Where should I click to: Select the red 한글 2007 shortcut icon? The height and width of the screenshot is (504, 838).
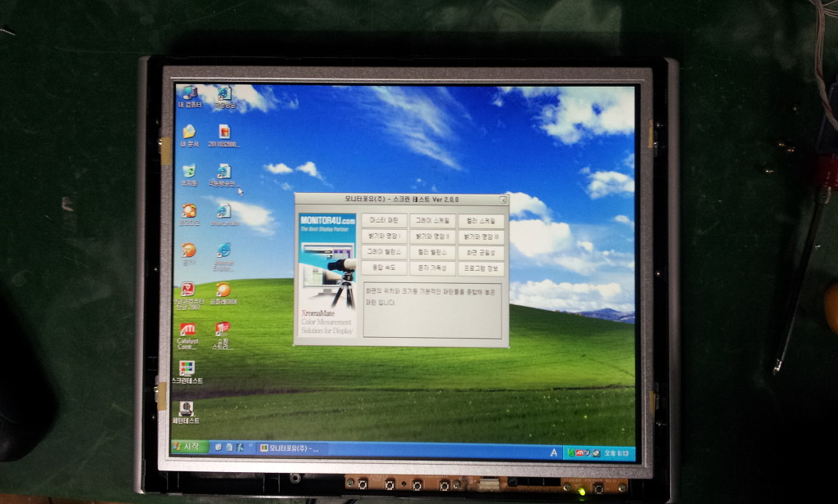187,296
